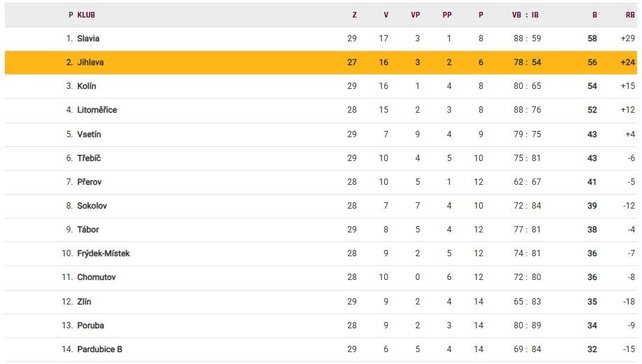Click the VB : IB score header

(526, 15)
